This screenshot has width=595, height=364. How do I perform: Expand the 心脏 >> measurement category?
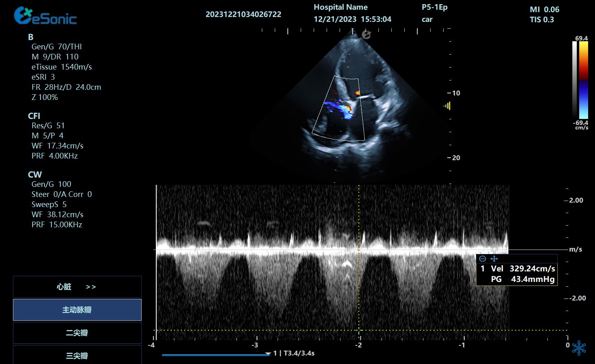(x=77, y=287)
